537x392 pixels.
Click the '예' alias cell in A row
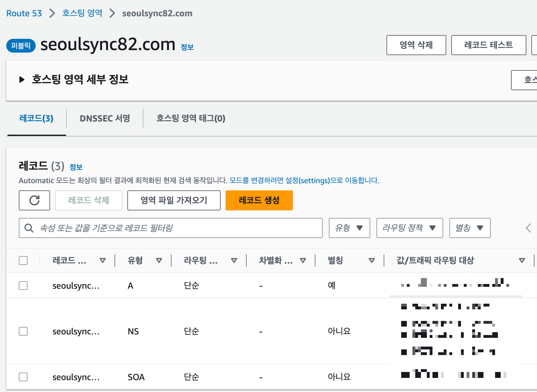331,286
